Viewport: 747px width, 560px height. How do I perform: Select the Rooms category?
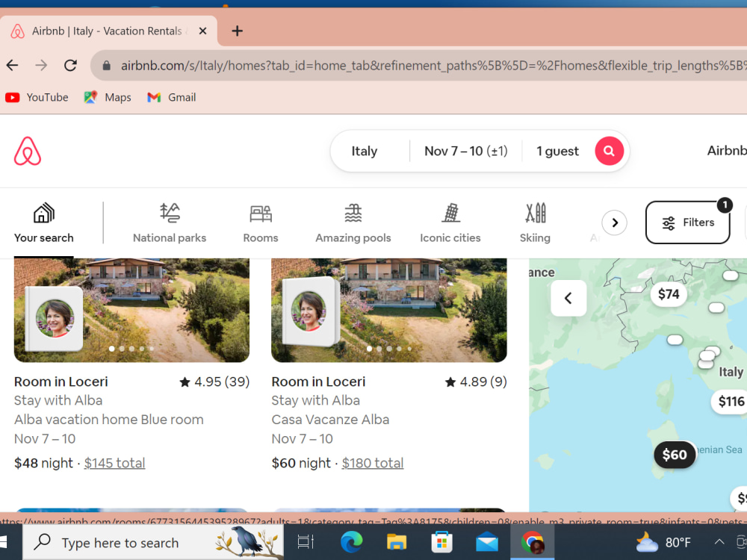point(261,223)
